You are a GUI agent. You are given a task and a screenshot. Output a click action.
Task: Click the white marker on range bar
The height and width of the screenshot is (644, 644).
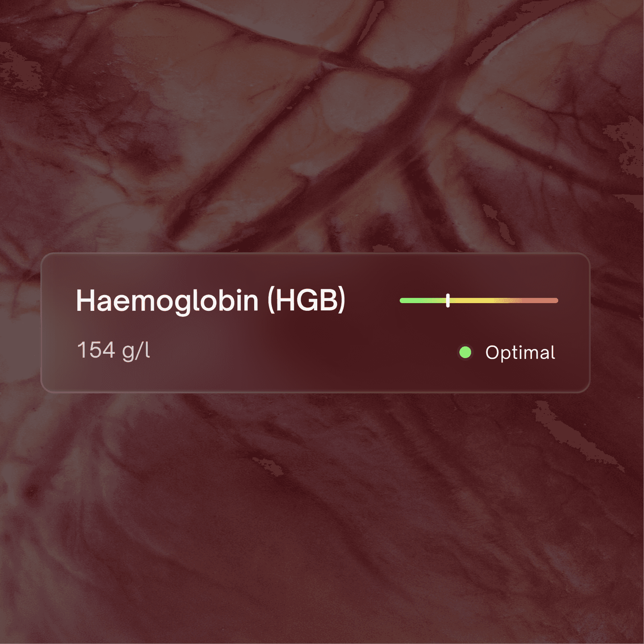point(448,301)
